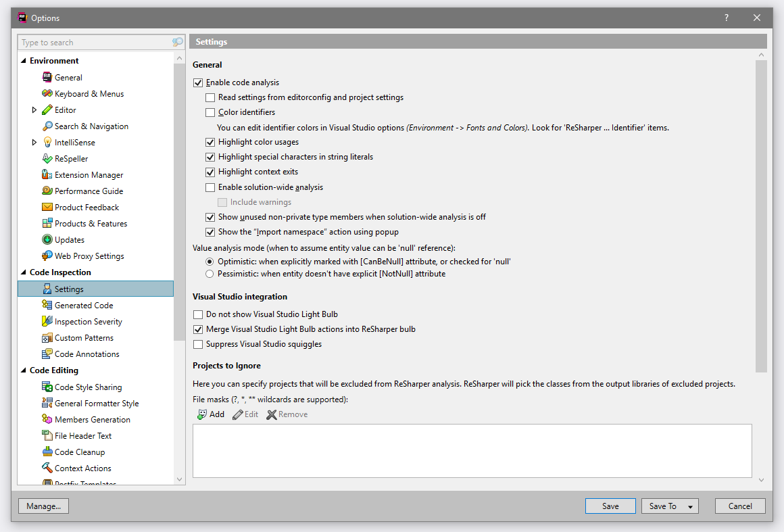Click the ReSharper logo in title bar
This screenshot has height=532, width=784.
click(22, 18)
